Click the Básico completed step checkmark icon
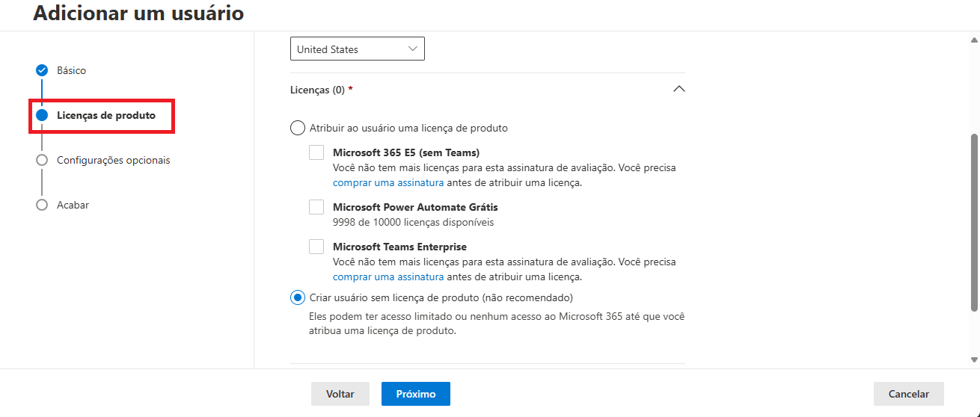980x417 pixels. [x=42, y=70]
